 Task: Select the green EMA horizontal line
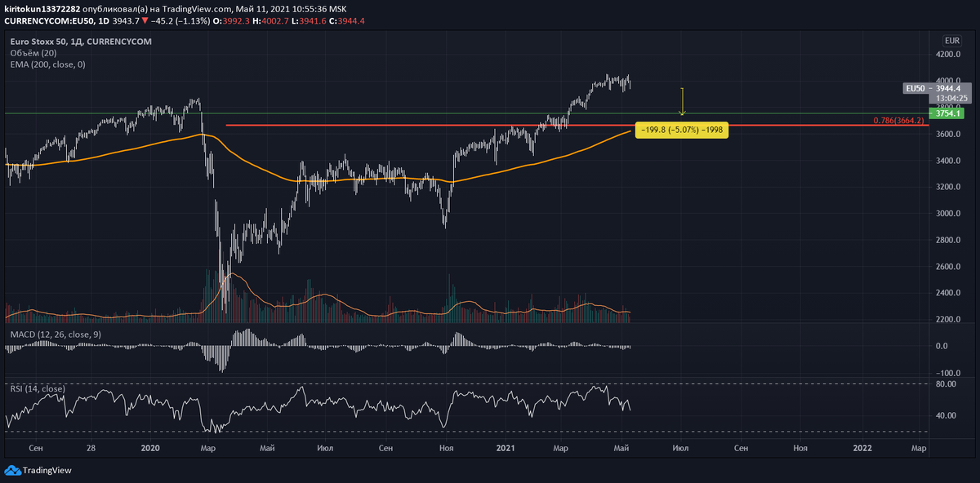click(367, 112)
